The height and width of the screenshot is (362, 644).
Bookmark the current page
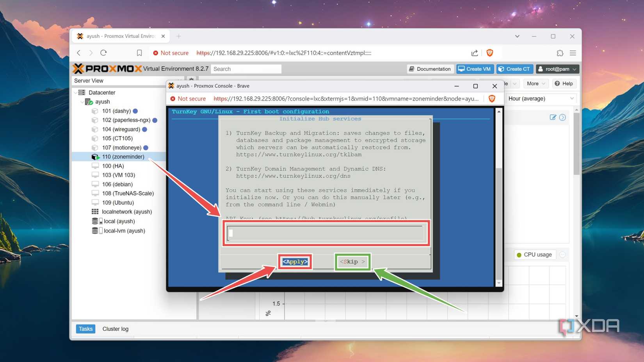click(139, 53)
